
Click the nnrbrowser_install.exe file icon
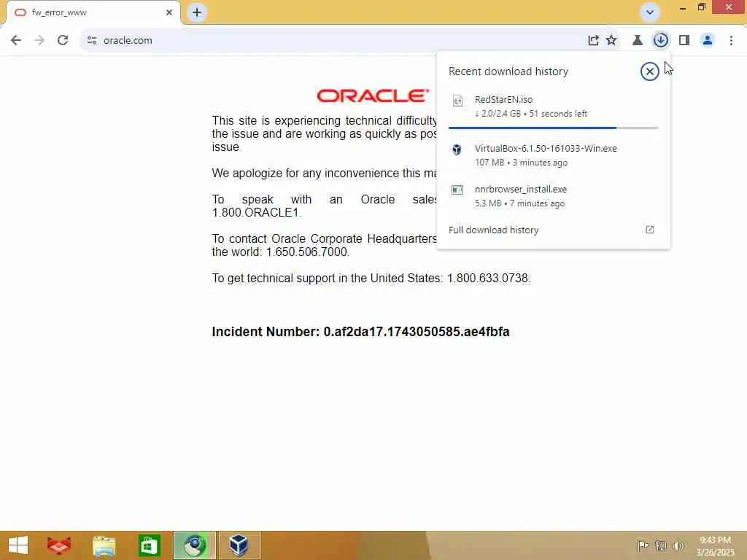(x=457, y=190)
